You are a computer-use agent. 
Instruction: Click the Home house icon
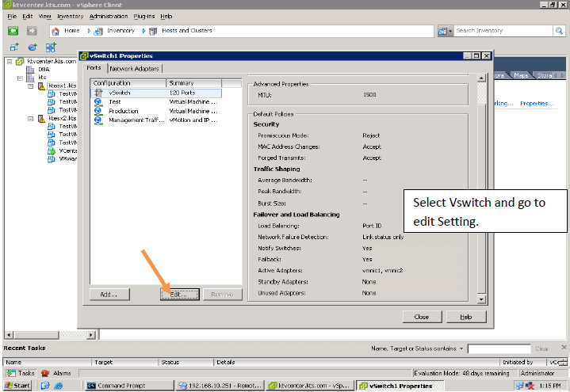55,32
